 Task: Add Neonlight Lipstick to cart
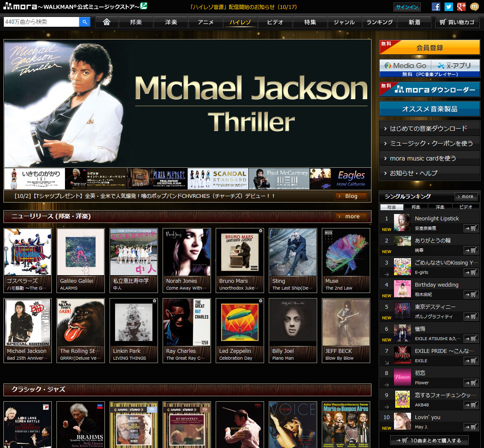point(471,228)
